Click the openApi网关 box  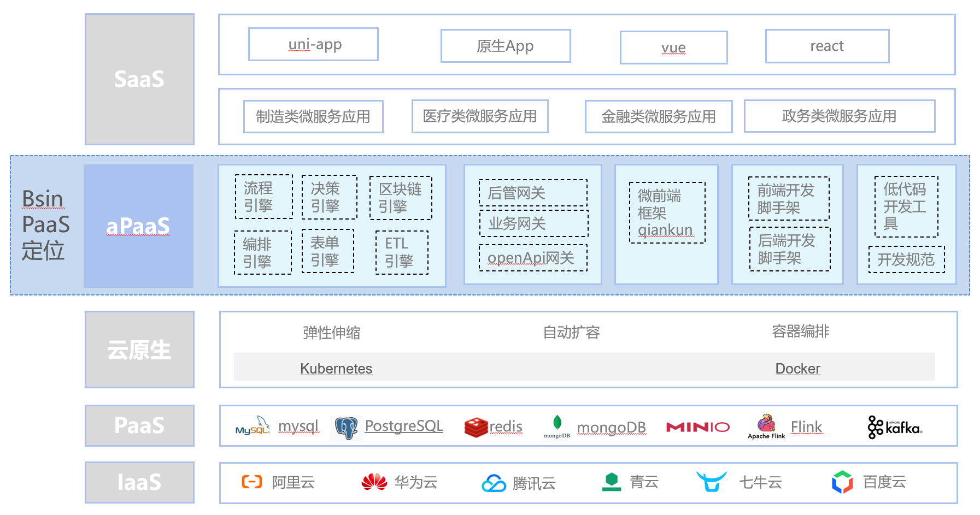(533, 258)
